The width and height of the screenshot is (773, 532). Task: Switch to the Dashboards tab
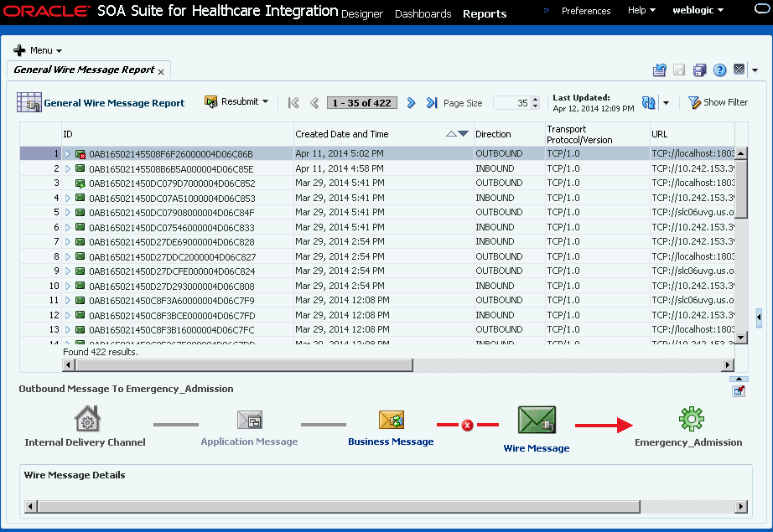pyautogui.click(x=423, y=13)
